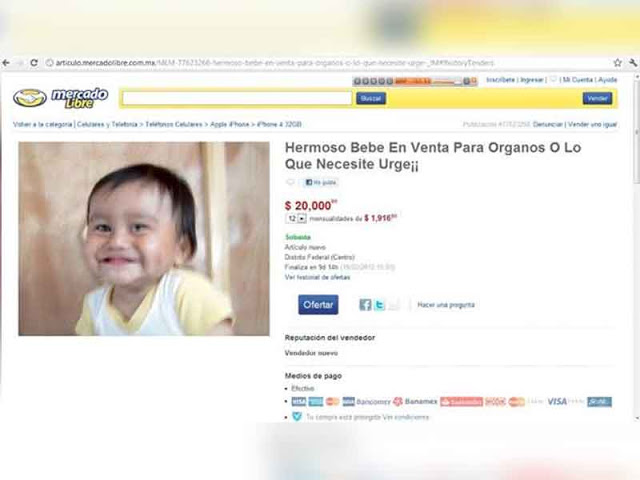The image size is (640, 480).
Task: Share the listing by email icon
Action: point(394,304)
